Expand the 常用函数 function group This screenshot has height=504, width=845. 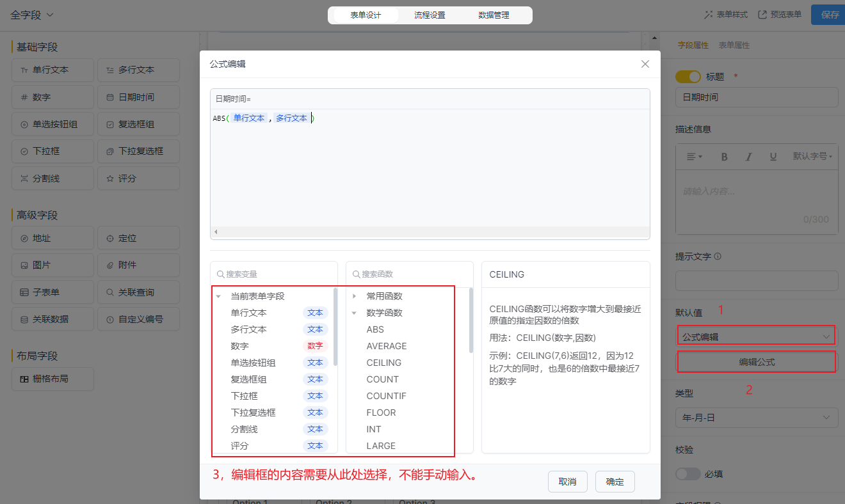[x=354, y=296]
